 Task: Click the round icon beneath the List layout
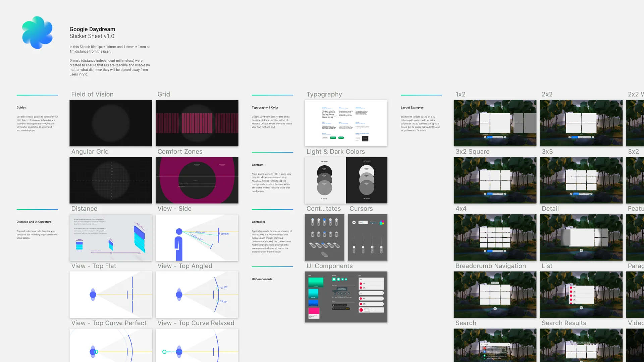pyautogui.click(x=581, y=307)
